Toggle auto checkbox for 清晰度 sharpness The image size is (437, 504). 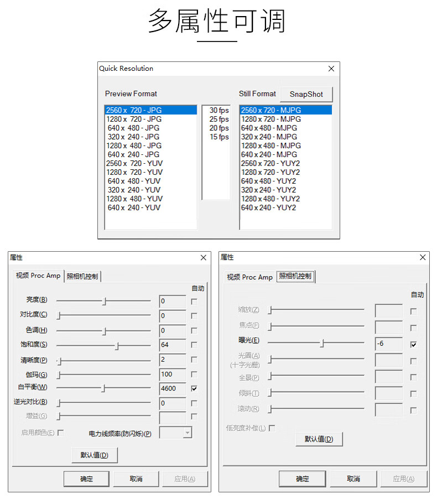tap(194, 360)
